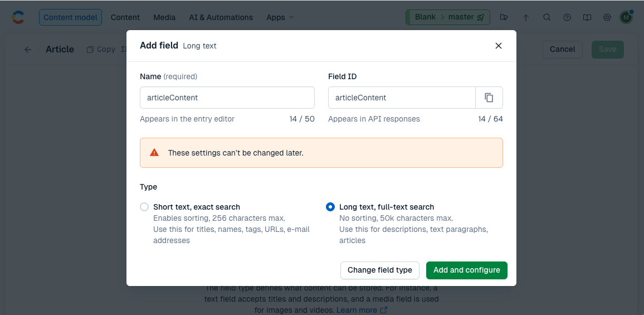Focus the Name input field
The image size is (644, 315).
click(x=227, y=98)
